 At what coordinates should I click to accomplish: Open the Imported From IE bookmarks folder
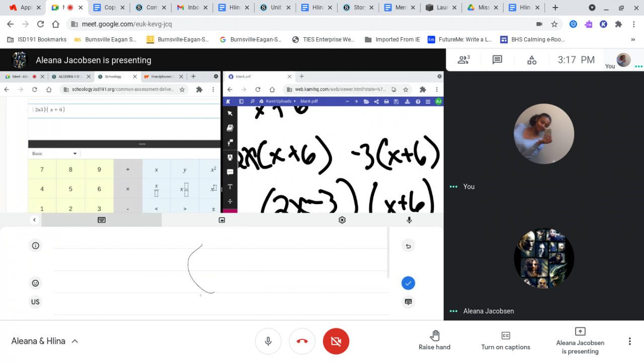click(x=392, y=40)
